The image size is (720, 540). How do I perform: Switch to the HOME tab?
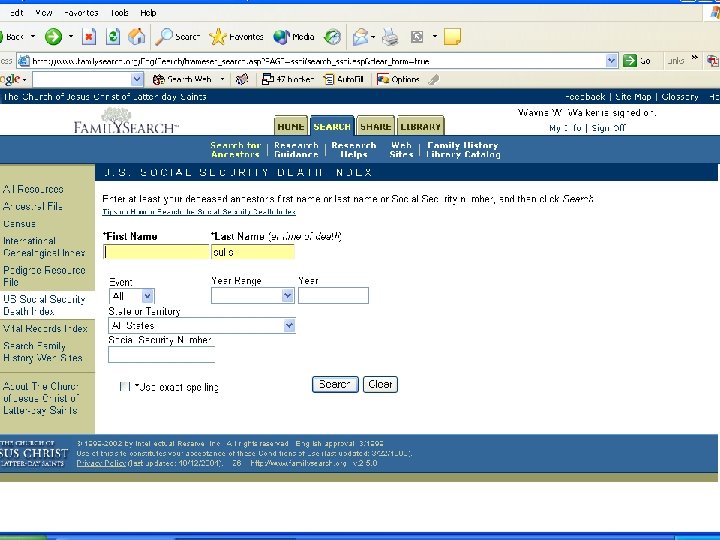click(291, 126)
